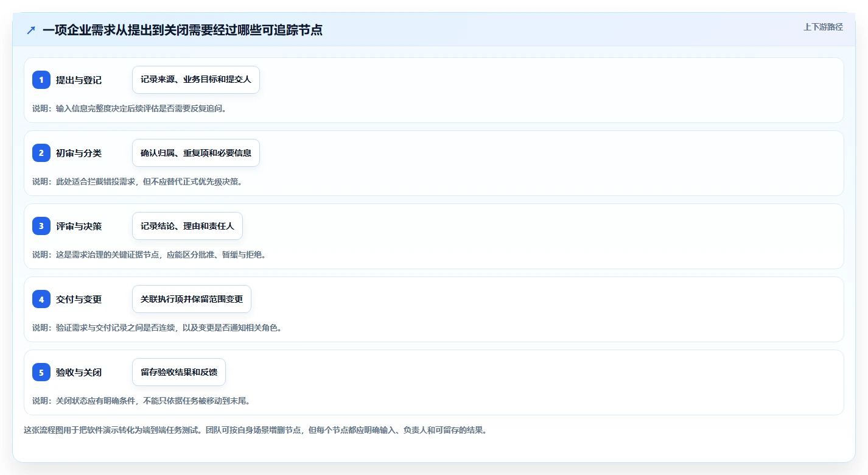Click step number badge 1
The image size is (868, 475).
coord(41,80)
